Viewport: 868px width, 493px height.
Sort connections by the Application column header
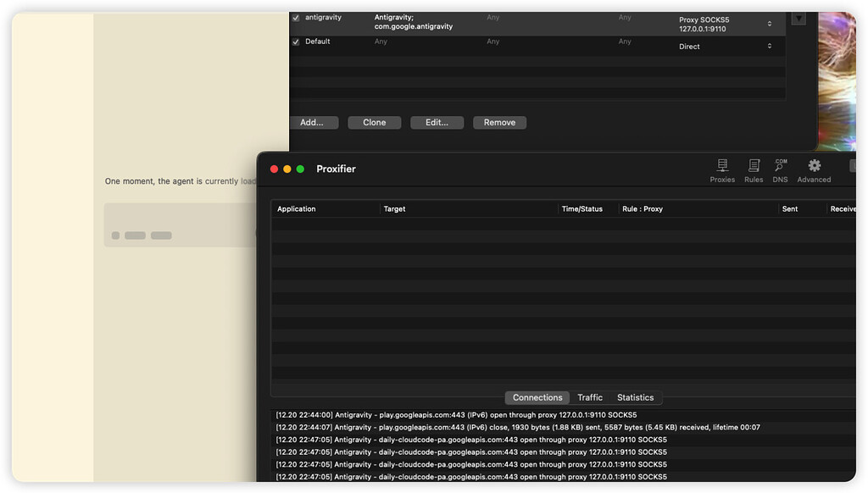tap(325, 209)
